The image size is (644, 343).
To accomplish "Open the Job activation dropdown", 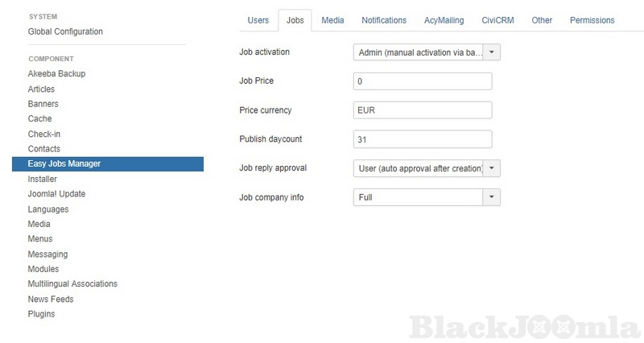I will coord(427,52).
